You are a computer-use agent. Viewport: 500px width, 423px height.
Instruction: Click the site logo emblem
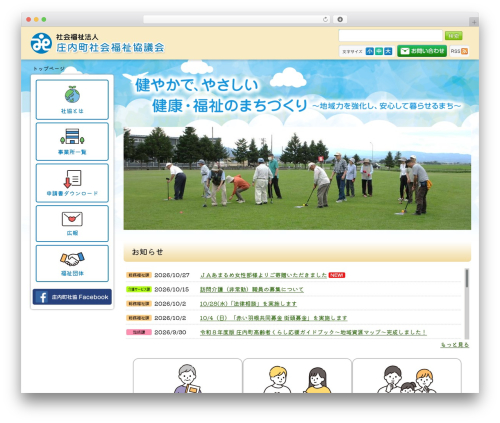pos(41,43)
